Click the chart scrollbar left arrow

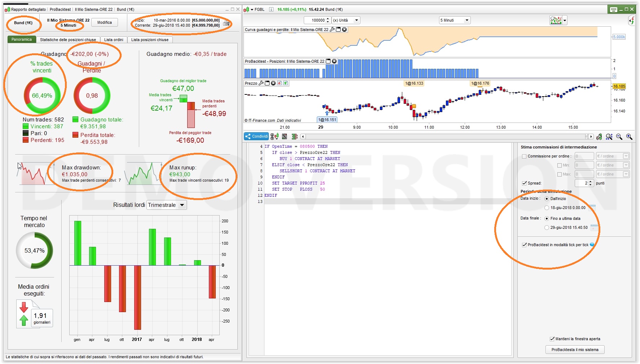pyautogui.click(x=303, y=137)
